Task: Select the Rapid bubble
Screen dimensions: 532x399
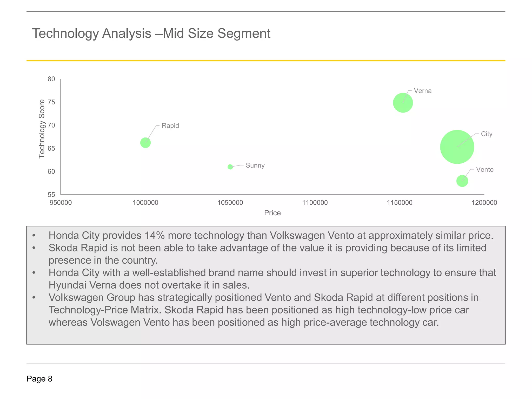Action: point(145,143)
